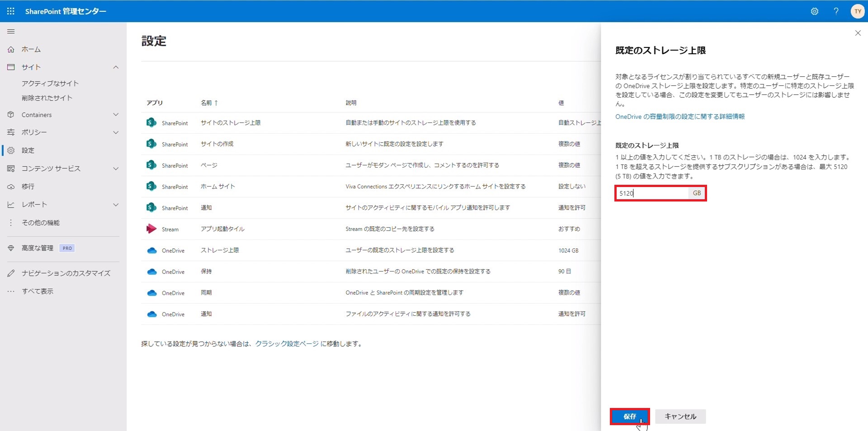Open the ホーム サイト setting
This screenshot has width=868, height=431.
coord(218,186)
